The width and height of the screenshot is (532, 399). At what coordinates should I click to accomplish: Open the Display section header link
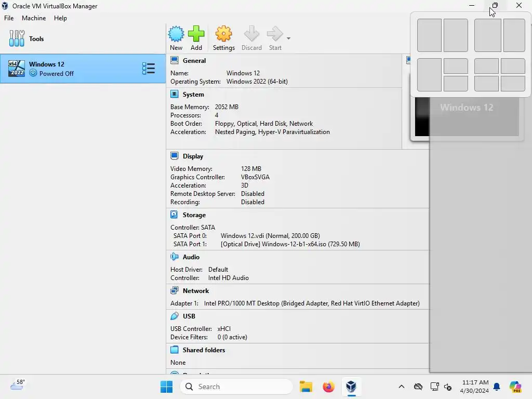point(193,156)
